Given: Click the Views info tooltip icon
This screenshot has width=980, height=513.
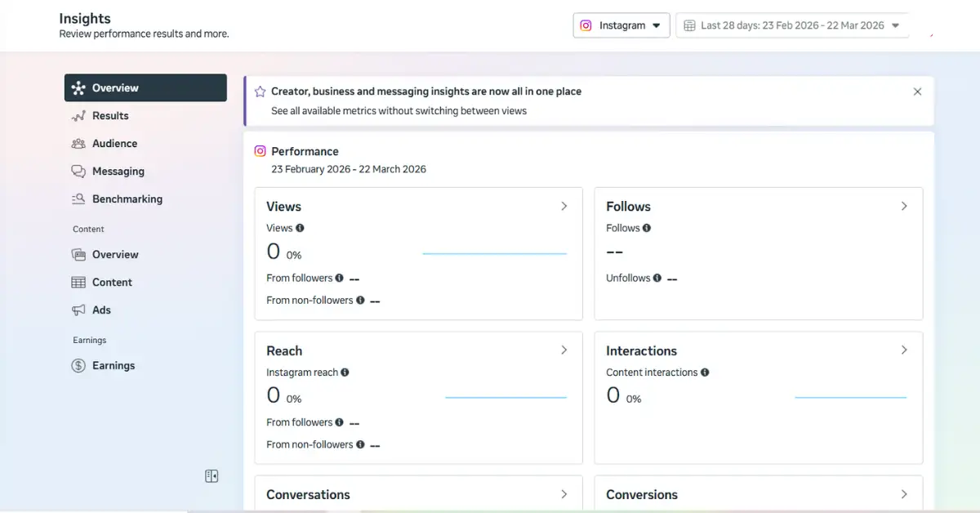Looking at the screenshot, I should 299,228.
